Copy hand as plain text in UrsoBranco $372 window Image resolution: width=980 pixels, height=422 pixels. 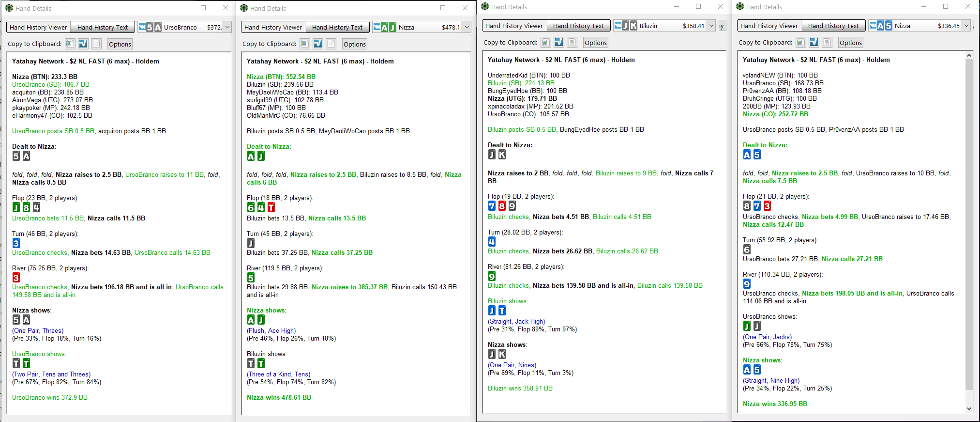pyautogui.click(x=97, y=44)
